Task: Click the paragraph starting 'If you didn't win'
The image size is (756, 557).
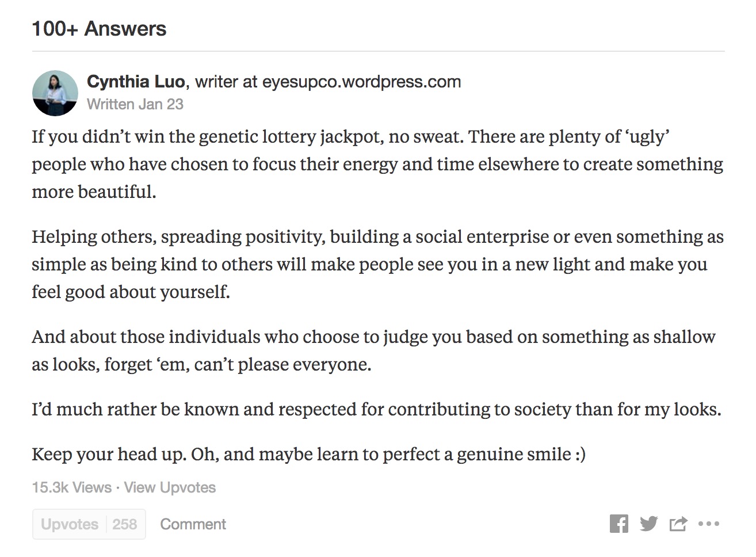Action: [x=377, y=164]
